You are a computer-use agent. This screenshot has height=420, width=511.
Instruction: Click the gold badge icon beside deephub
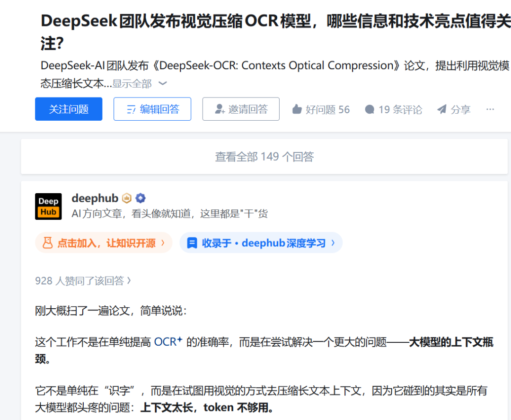[x=127, y=198]
